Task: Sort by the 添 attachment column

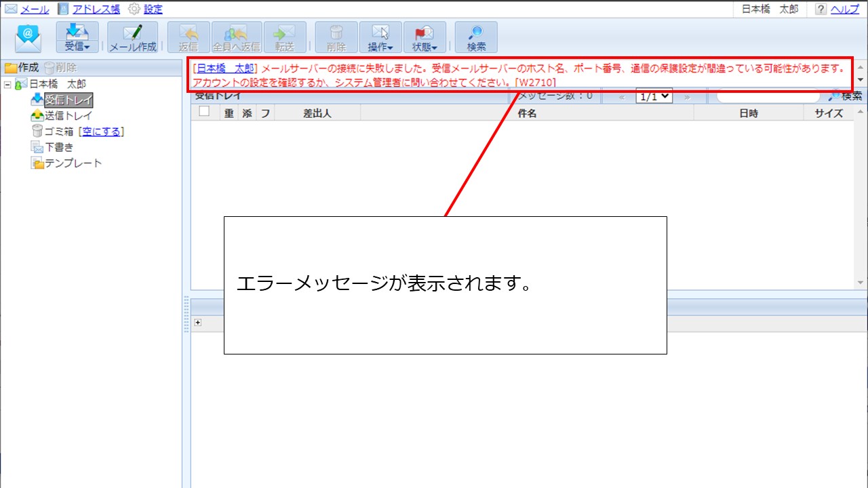Action: (x=247, y=113)
